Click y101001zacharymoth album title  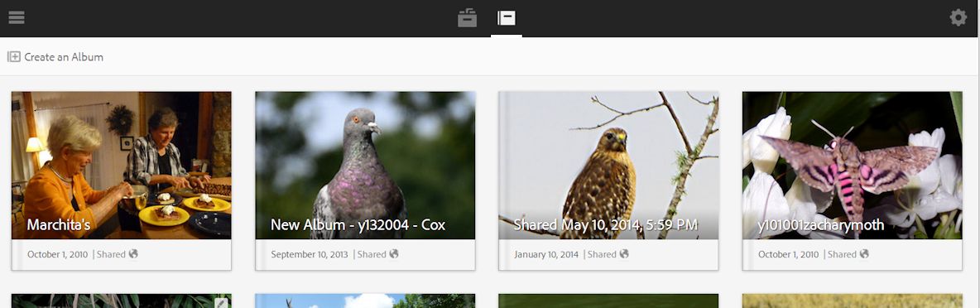click(821, 225)
